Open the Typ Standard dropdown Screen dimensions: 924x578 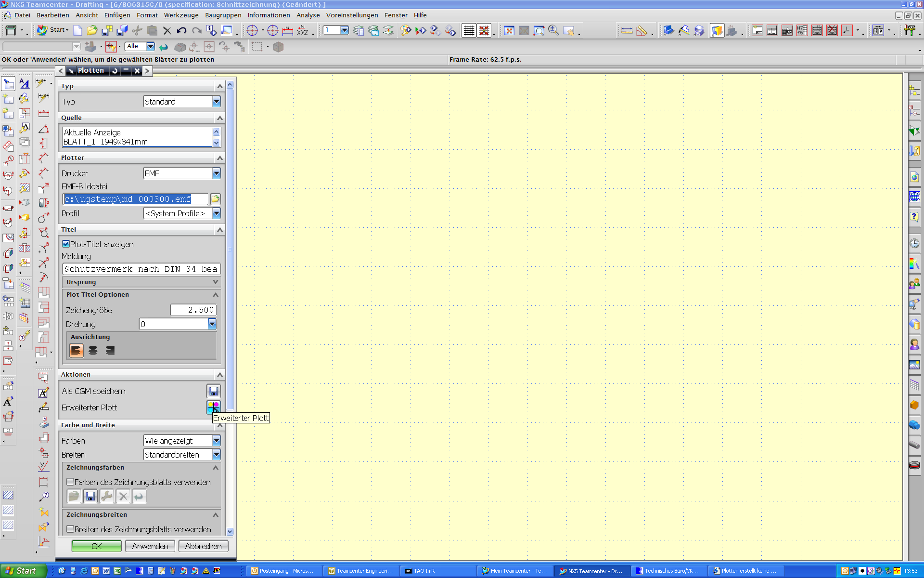tap(216, 101)
